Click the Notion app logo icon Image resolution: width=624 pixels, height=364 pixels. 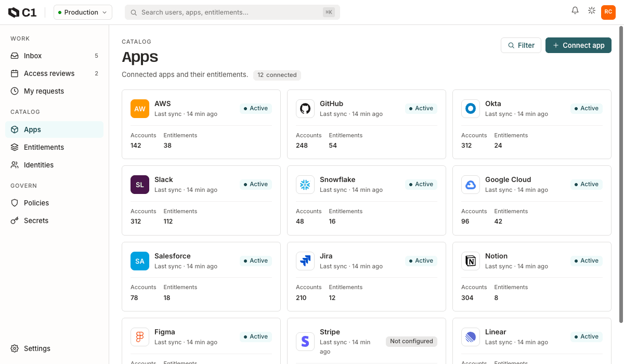tap(471, 261)
